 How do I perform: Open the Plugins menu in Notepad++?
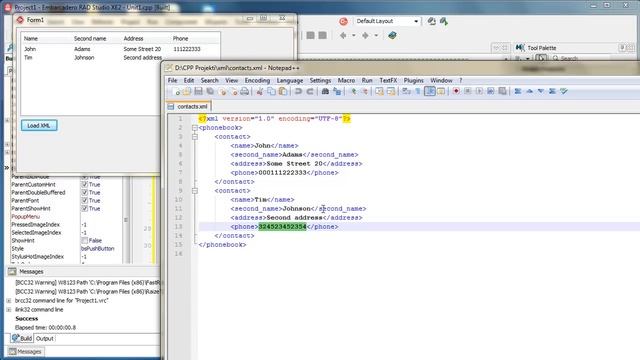pyautogui.click(x=413, y=80)
